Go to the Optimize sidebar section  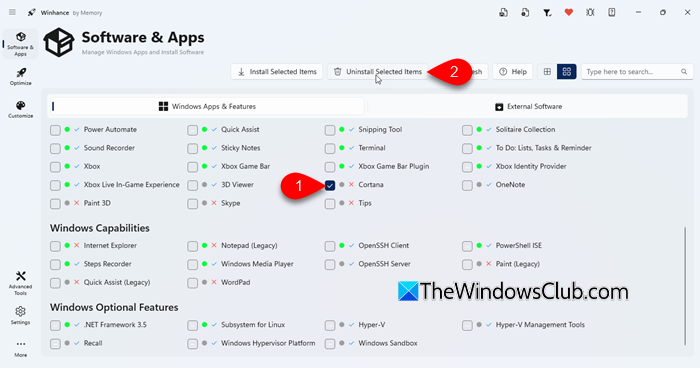point(21,77)
